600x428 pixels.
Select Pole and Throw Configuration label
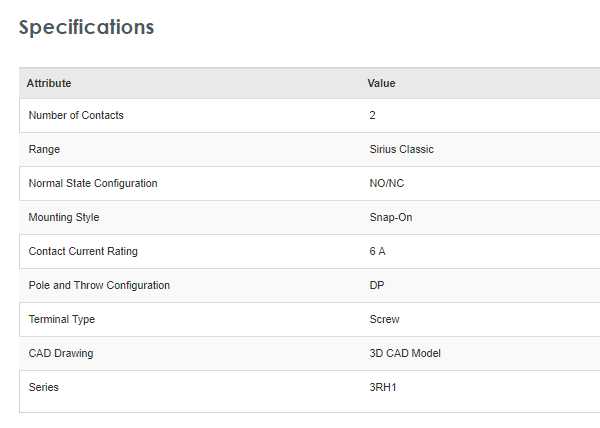tap(99, 285)
